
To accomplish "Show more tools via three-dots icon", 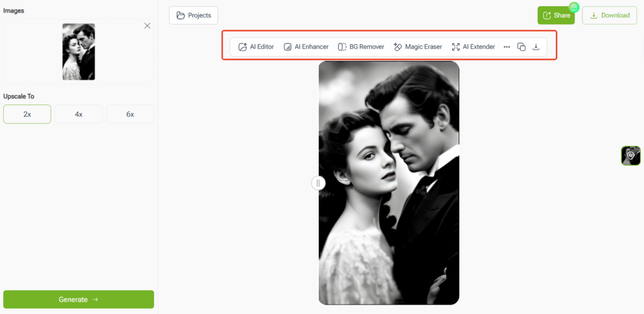I will tap(507, 47).
